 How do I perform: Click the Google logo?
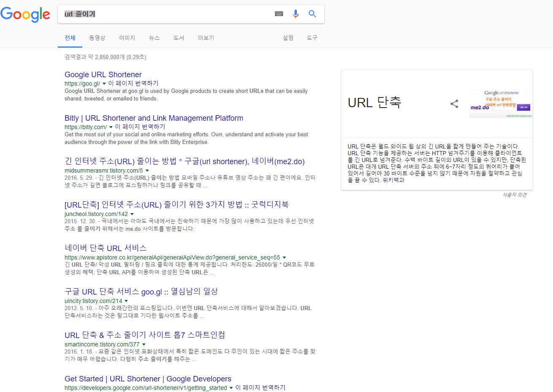[25, 14]
